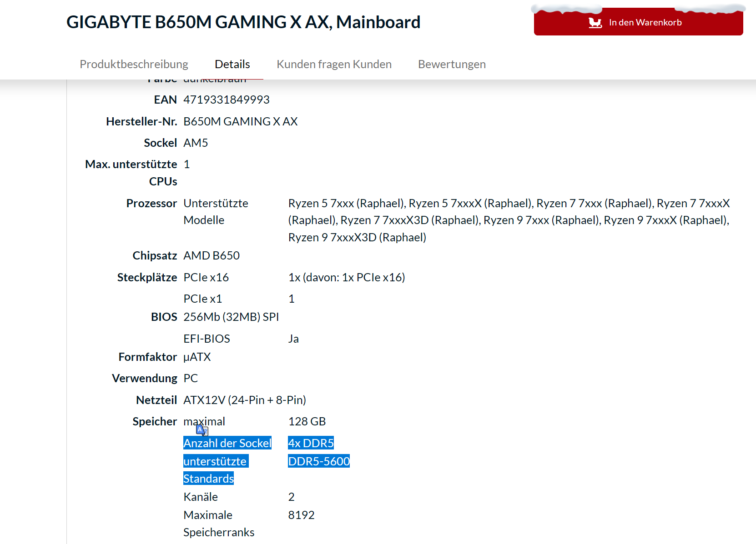Click the Kanäle sub-label
The height and width of the screenshot is (544, 756).
coord(201,497)
